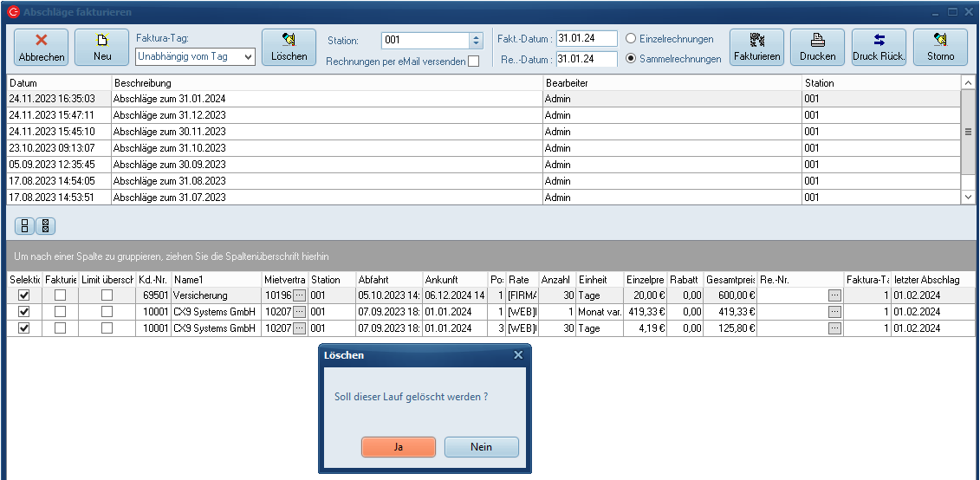Click the Abbrechen toolbar button
980x480 pixels.
tap(41, 47)
